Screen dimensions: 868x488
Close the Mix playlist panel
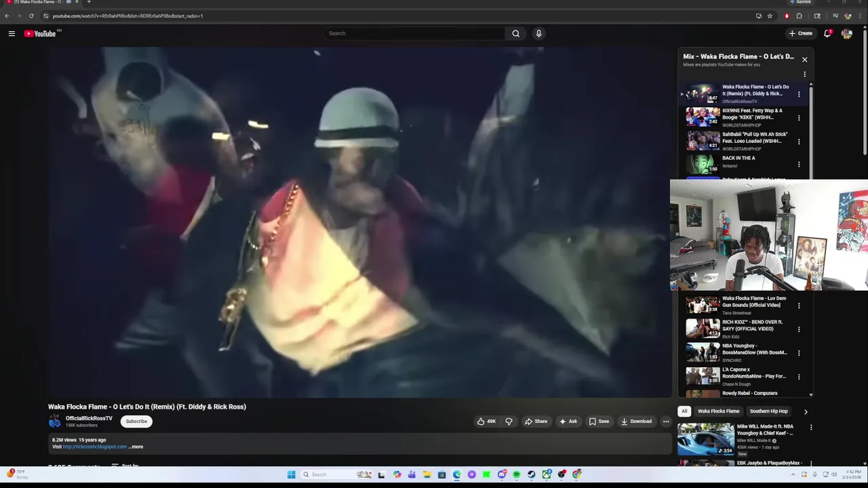[x=805, y=60]
